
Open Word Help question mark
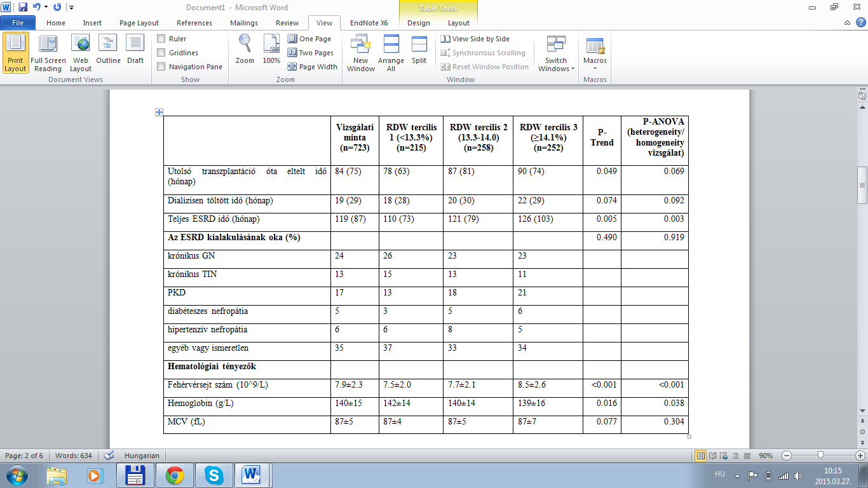[860, 22]
